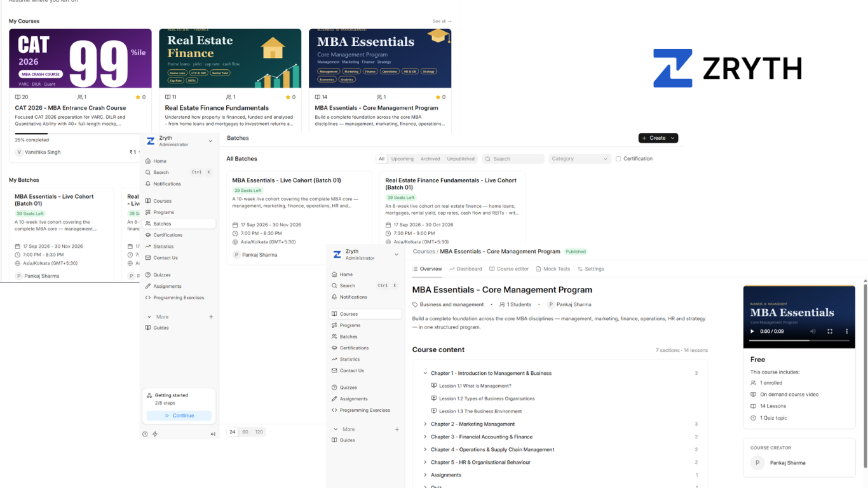
Task: Open Lession 1.3 The Business Environment
Action: pos(480,412)
